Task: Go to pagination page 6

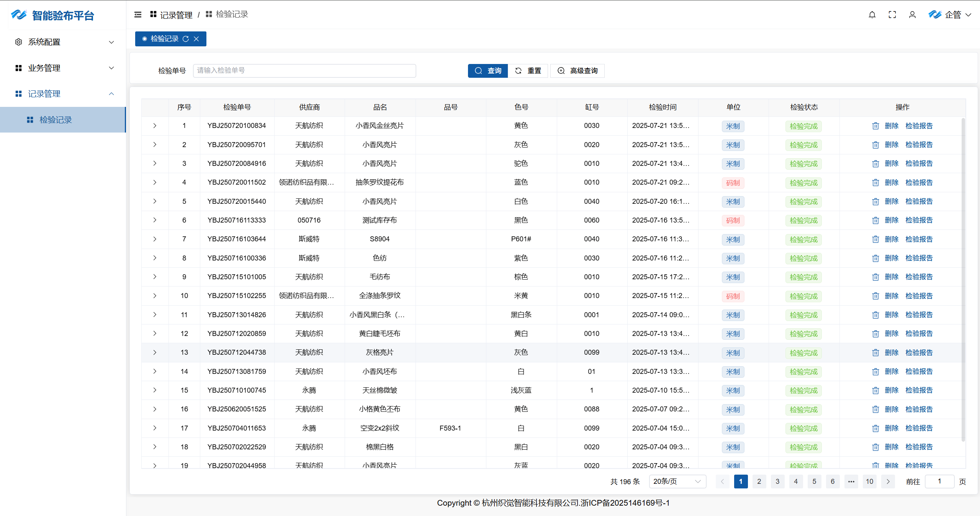Action: pyautogui.click(x=833, y=482)
